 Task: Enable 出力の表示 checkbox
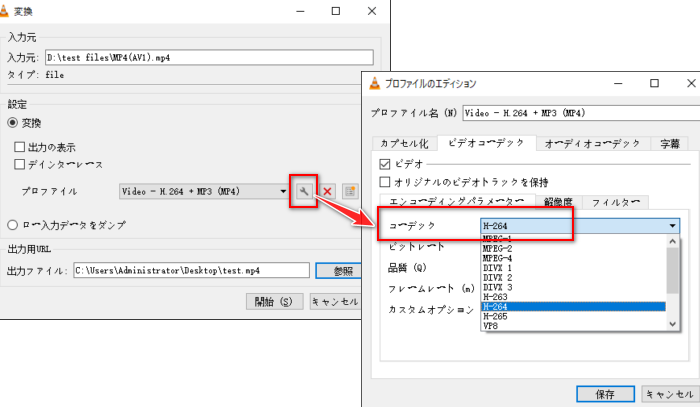point(19,147)
